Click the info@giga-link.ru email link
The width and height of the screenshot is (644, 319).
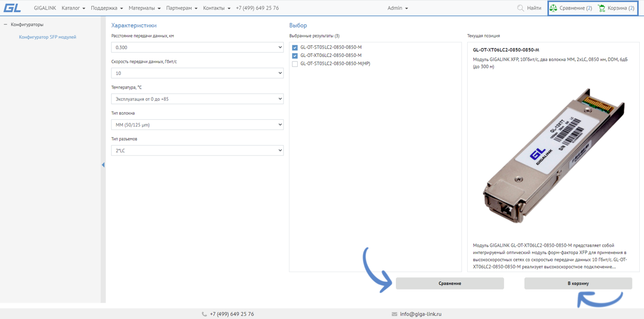point(421,314)
